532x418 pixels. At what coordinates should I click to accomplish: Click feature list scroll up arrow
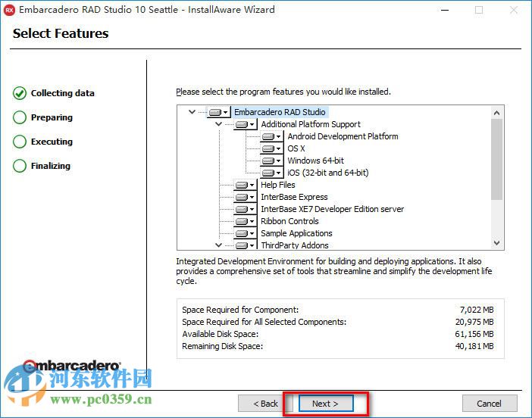496,113
